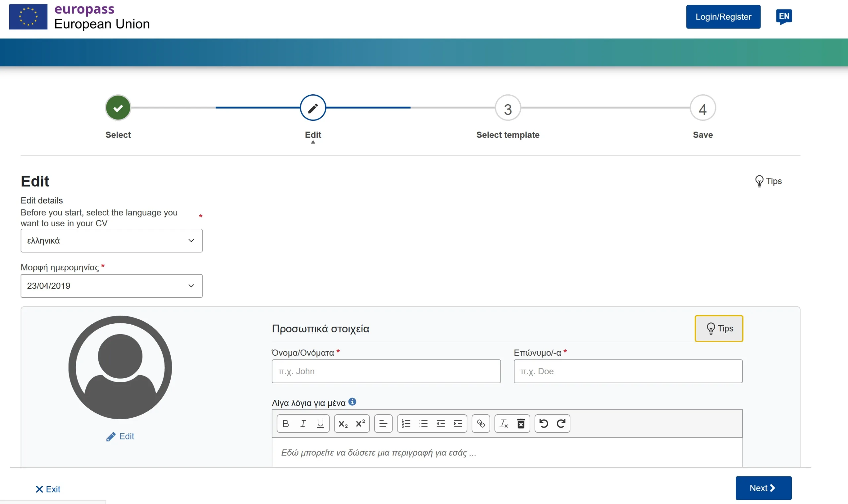The height and width of the screenshot is (504, 848).
Task: Go to completed Select step
Action: (118, 108)
